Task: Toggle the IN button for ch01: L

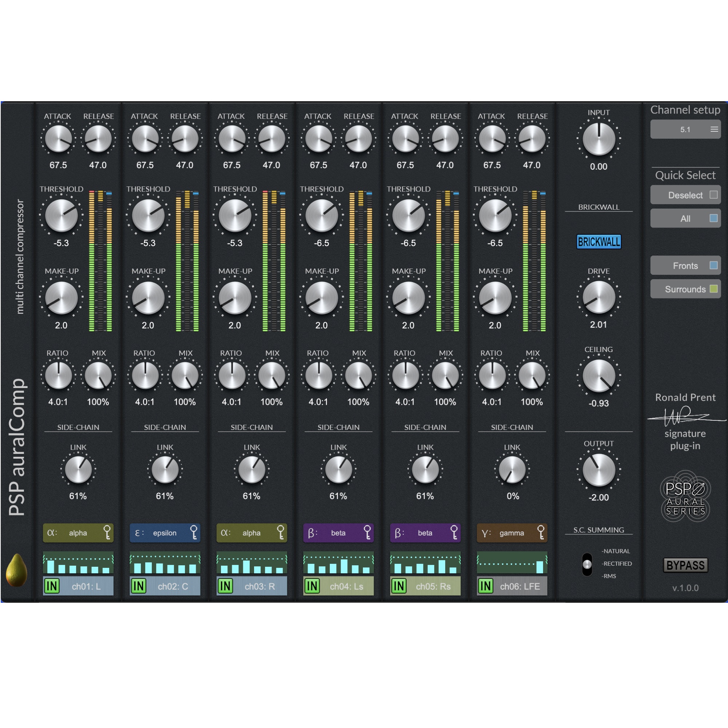Action: click(52, 586)
